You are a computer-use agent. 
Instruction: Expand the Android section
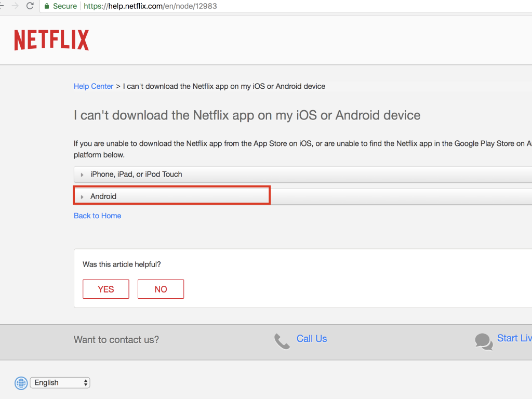pyautogui.click(x=303, y=196)
